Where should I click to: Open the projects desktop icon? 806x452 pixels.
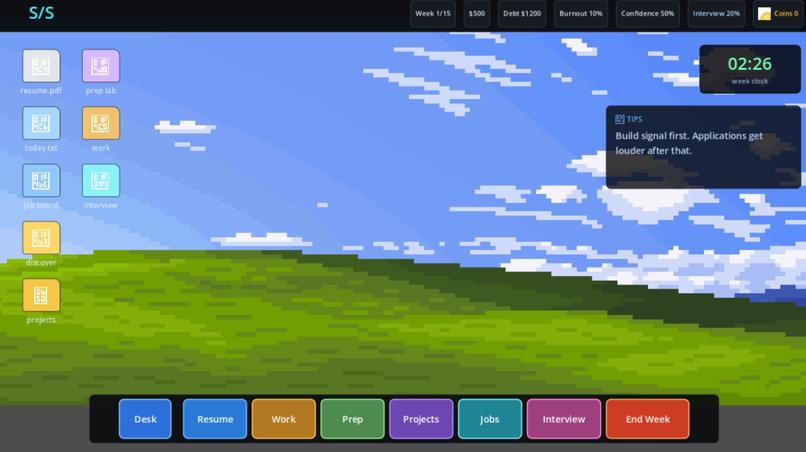tap(41, 295)
